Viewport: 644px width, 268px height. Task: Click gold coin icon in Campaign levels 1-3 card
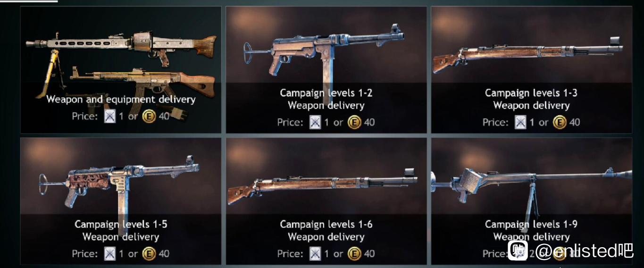pos(560,123)
